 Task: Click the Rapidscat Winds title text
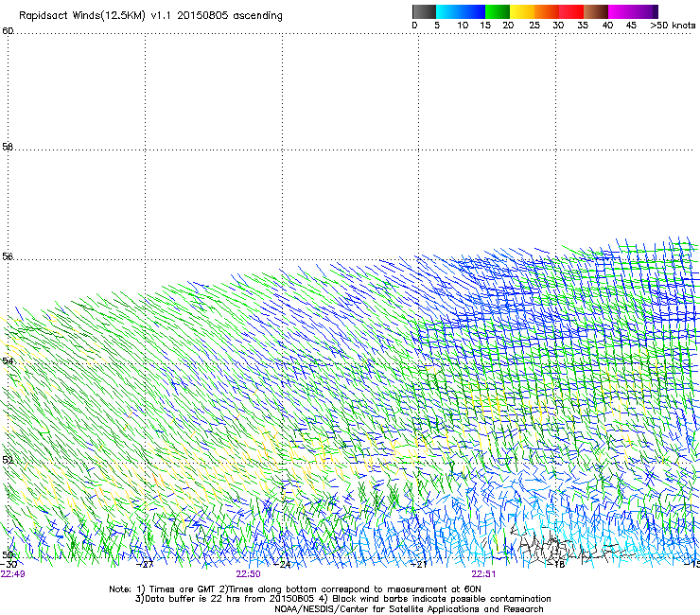150,16
